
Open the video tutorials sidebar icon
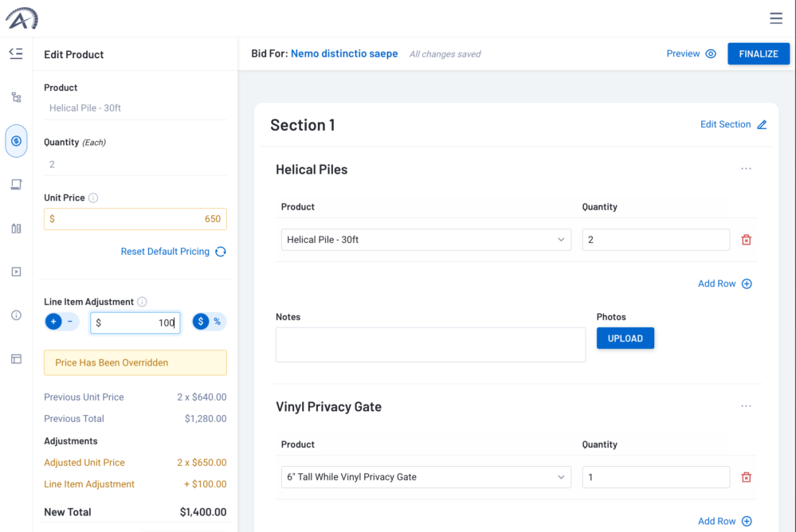coord(15,272)
